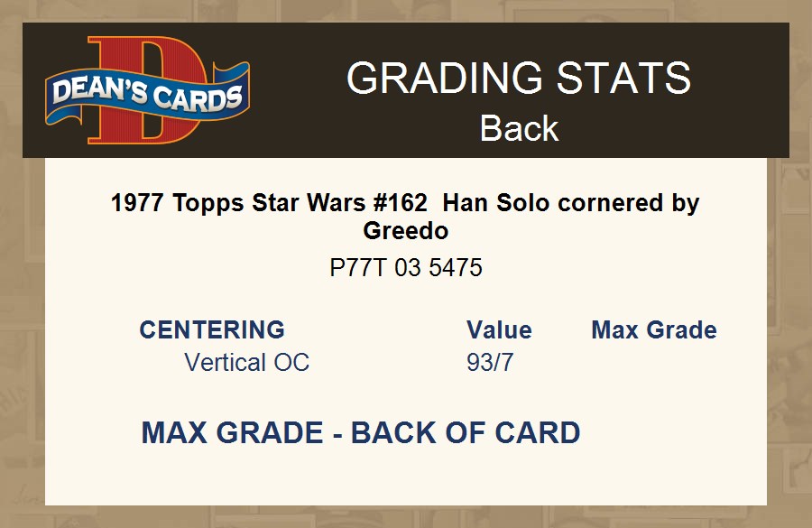Image resolution: width=812 pixels, height=528 pixels.
Task: Click the CENTERING column header
Action: 212,329
